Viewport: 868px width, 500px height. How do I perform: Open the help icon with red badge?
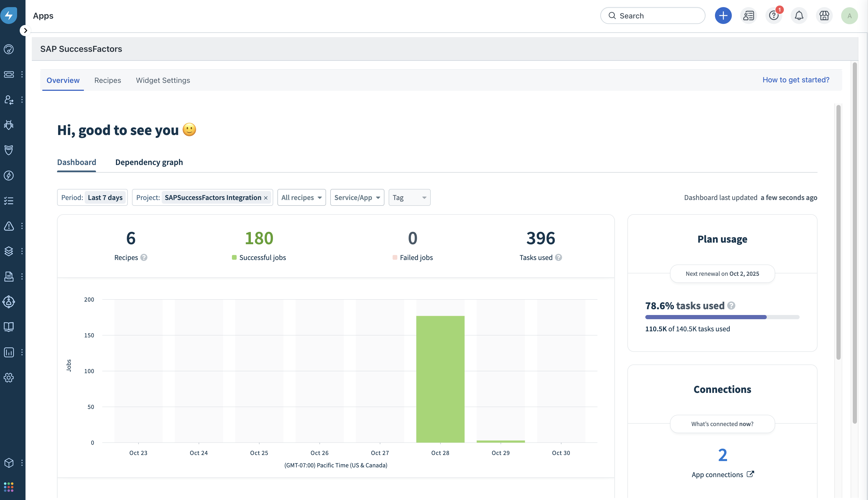[x=773, y=16]
